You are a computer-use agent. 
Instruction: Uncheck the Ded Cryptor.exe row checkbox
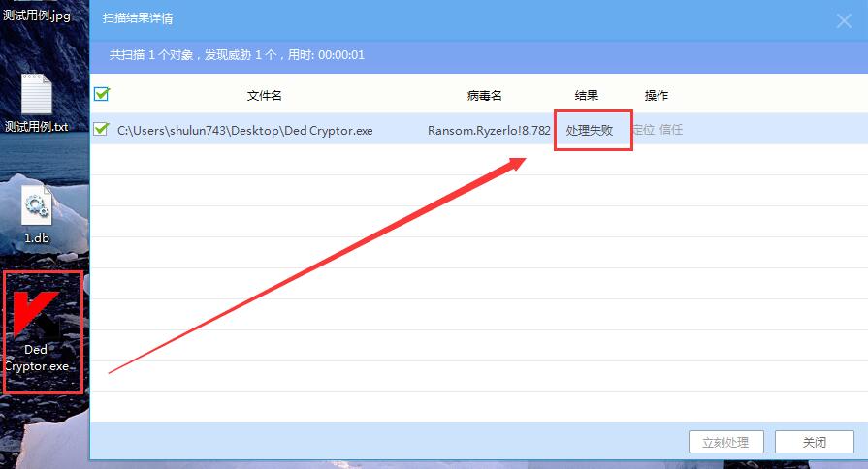[101, 129]
